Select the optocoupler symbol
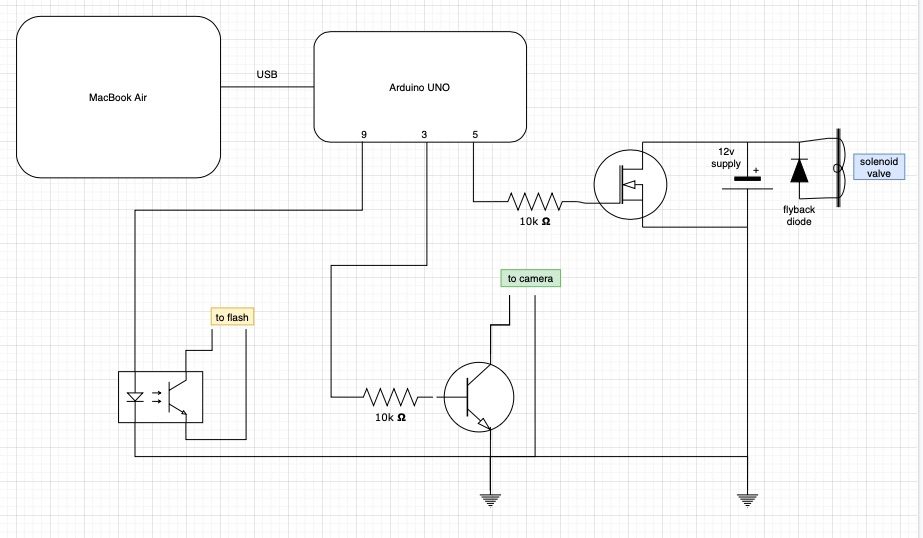 (161, 397)
